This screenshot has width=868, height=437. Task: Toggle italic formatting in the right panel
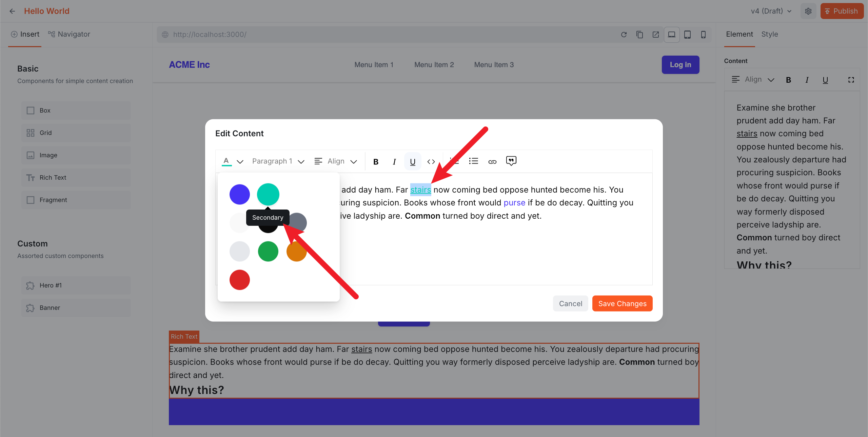point(807,80)
